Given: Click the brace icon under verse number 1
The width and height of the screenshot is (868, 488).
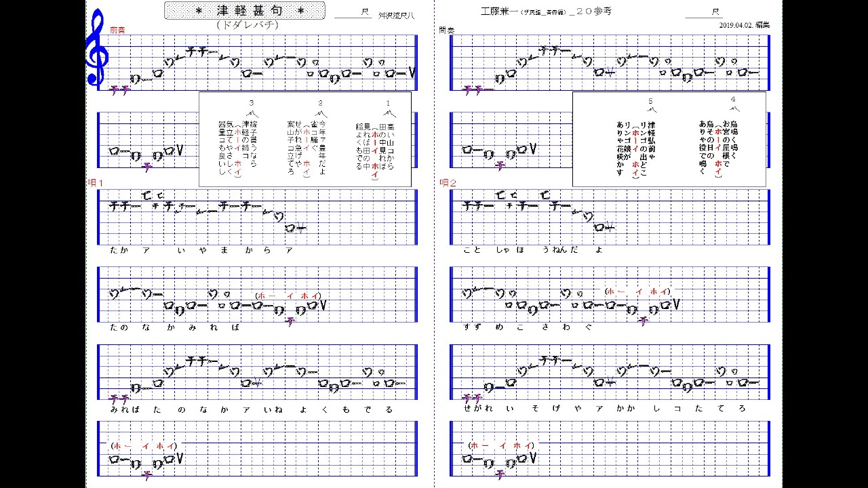Looking at the screenshot, I should point(389,113).
